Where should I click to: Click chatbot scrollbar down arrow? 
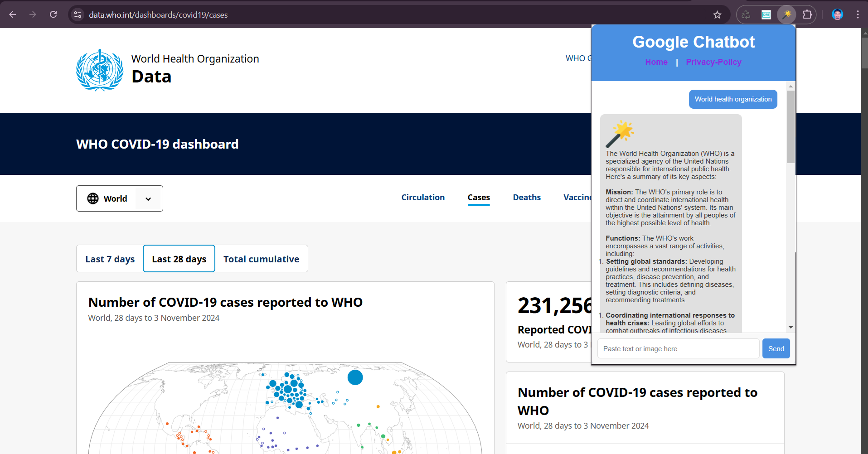pyautogui.click(x=790, y=327)
